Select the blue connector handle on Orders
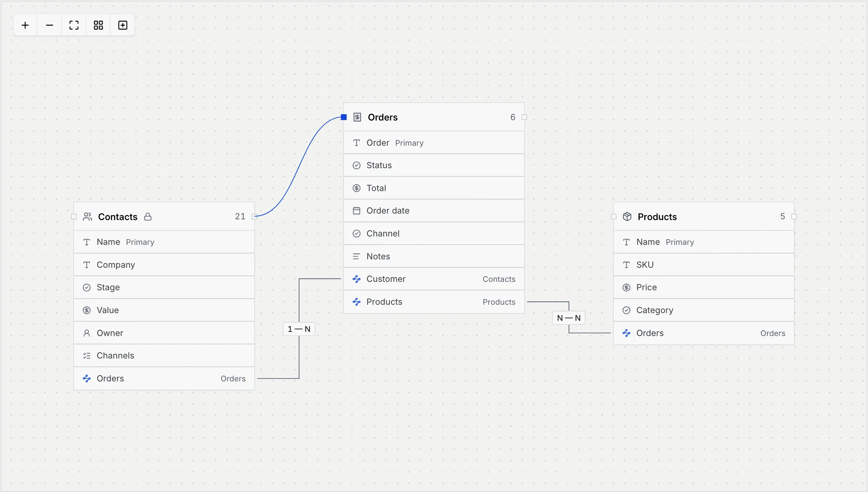The width and height of the screenshot is (868, 492). 344,117
